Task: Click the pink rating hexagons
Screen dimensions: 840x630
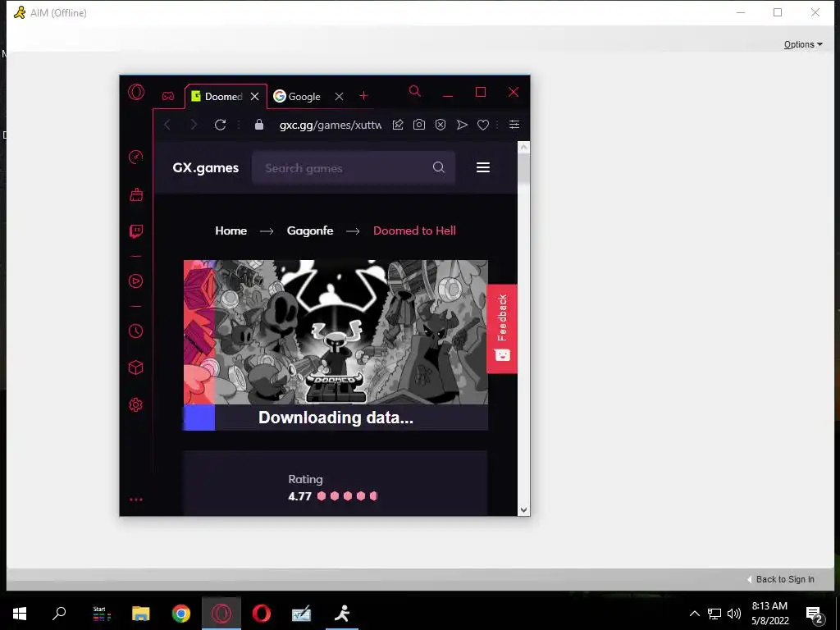Action: [x=347, y=496]
